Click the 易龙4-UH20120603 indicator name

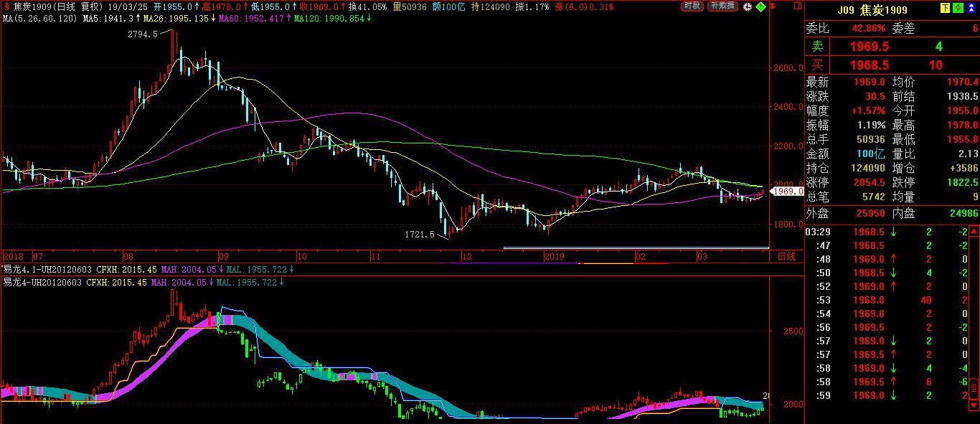42,283
